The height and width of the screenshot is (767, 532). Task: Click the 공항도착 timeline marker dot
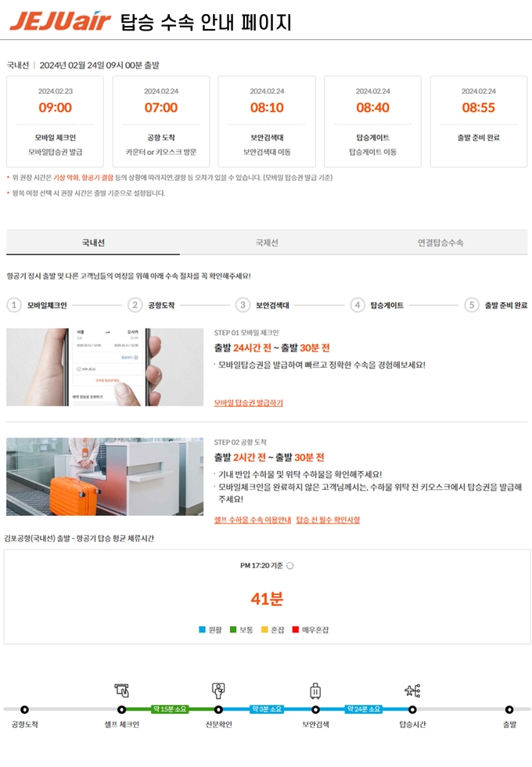click(x=24, y=709)
